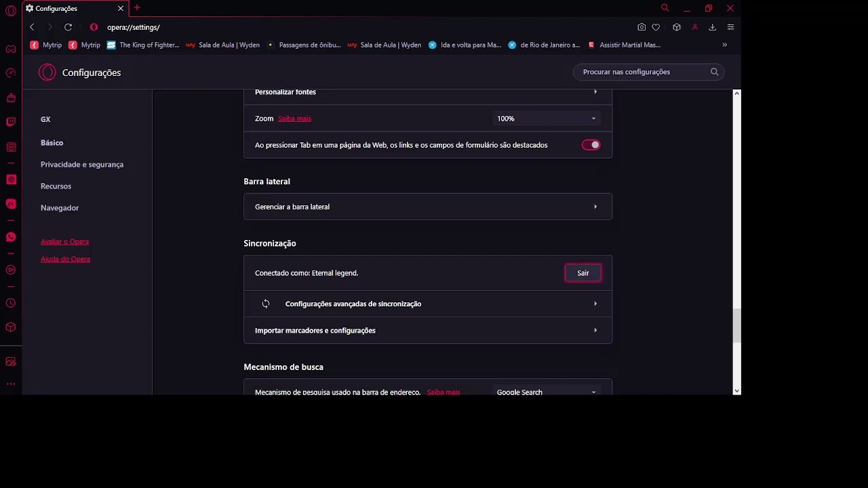Open the Opera main menu logo
Screen dimensions: 868x488
pyautogui.click(x=11, y=11)
